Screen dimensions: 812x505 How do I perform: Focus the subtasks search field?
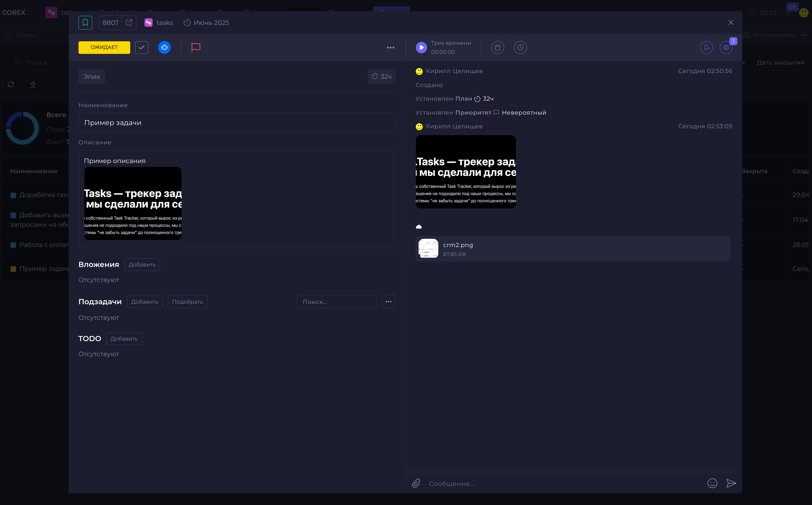pyautogui.click(x=336, y=301)
